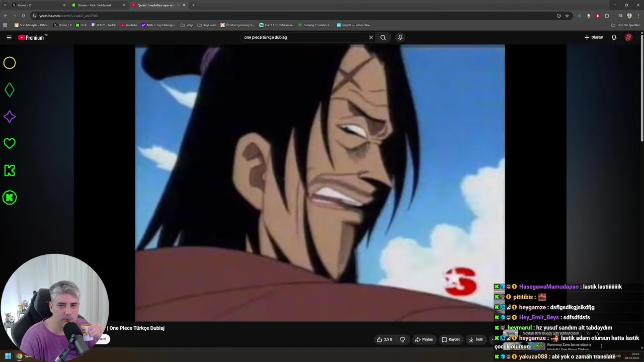Run the YouTube search with magnifier button
Screen dimensions: 644x362
point(383,37)
